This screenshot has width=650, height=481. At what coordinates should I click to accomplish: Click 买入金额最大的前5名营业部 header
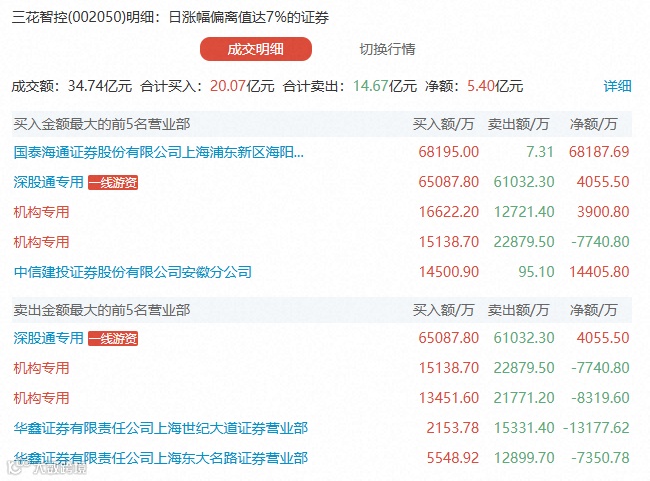coord(102,124)
